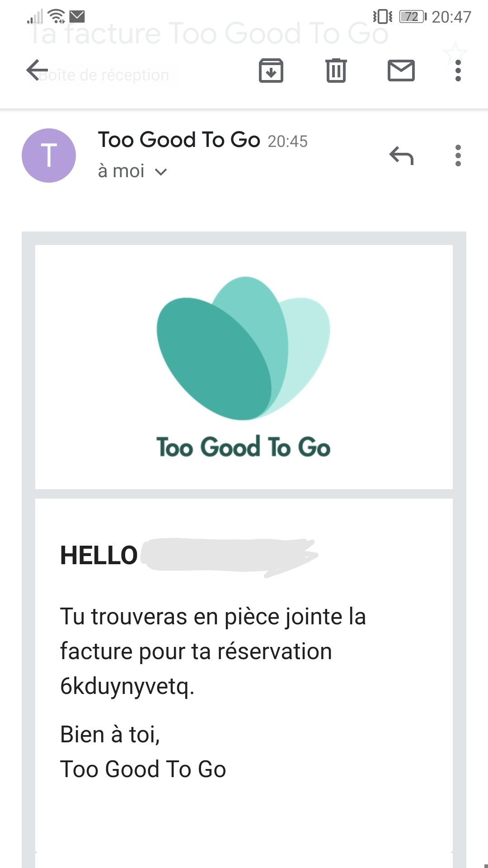Tap the 'à moi' recipient text
Viewport: 488px width, 868px height.
point(121,172)
